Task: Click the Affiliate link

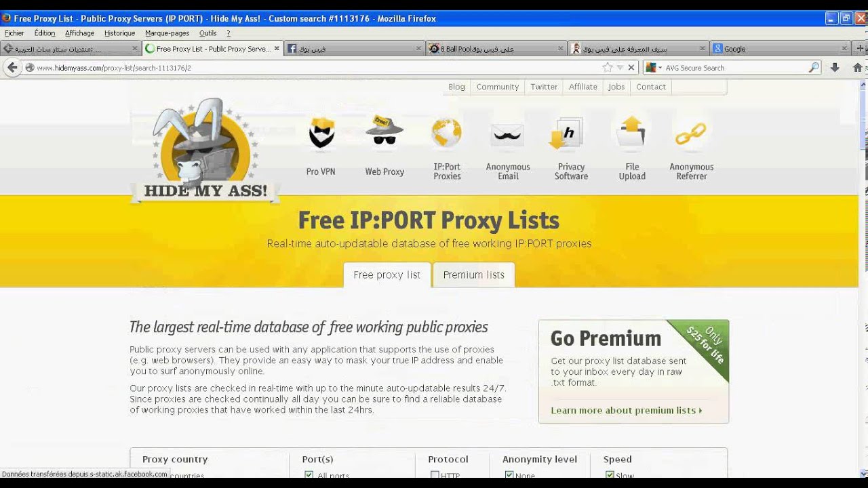Action: coord(583,87)
